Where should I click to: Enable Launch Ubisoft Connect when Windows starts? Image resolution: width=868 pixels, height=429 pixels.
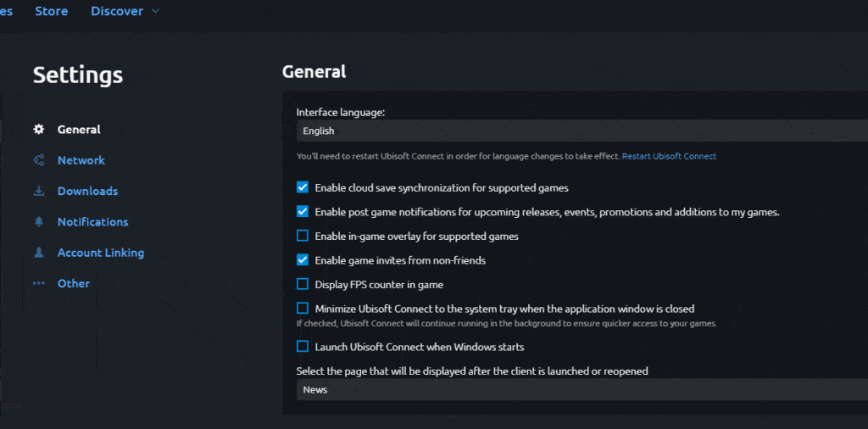(x=303, y=347)
